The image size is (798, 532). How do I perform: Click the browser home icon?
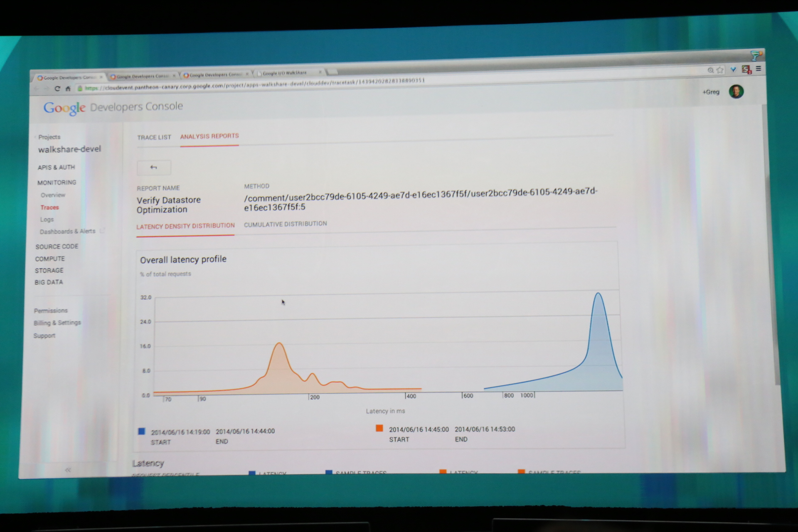[68, 89]
